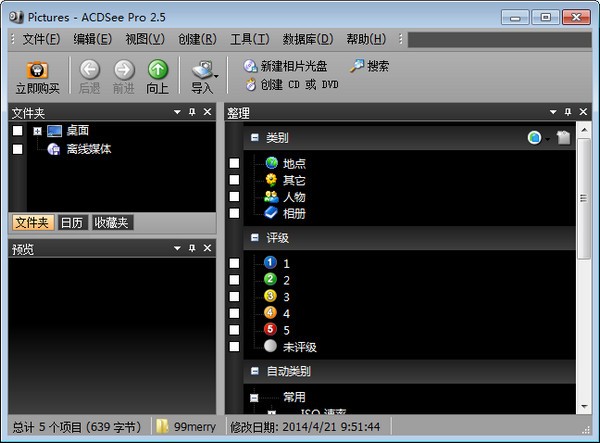Click the clipboard icon in 类别 header
600x443 pixels.
563,137
